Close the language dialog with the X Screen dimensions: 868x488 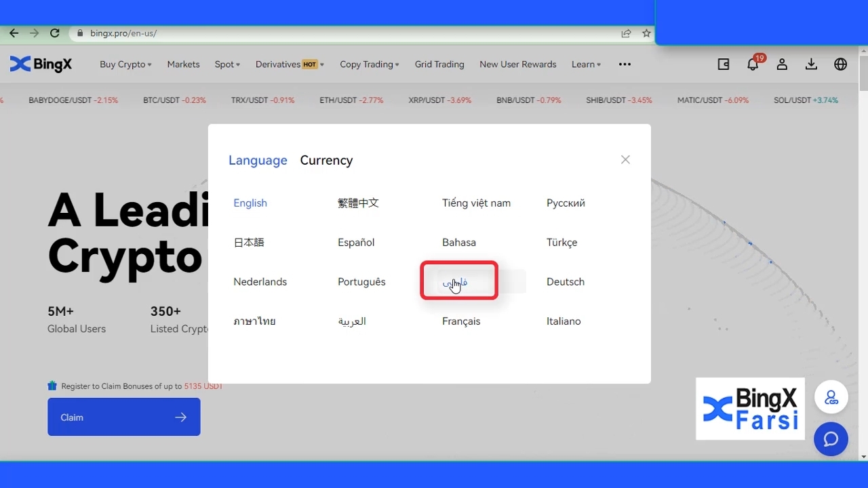click(625, 160)
